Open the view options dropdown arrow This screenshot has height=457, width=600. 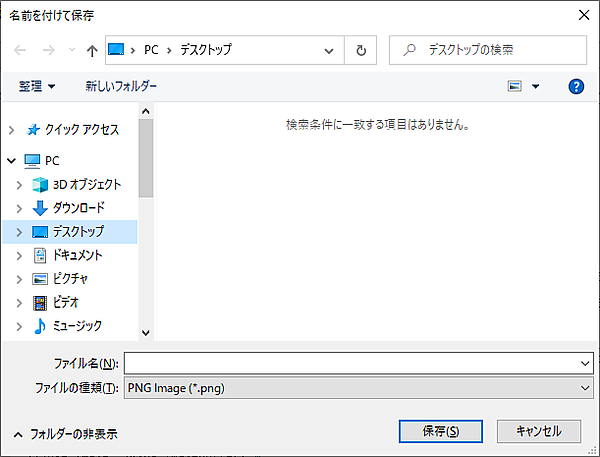click(536, 87)
